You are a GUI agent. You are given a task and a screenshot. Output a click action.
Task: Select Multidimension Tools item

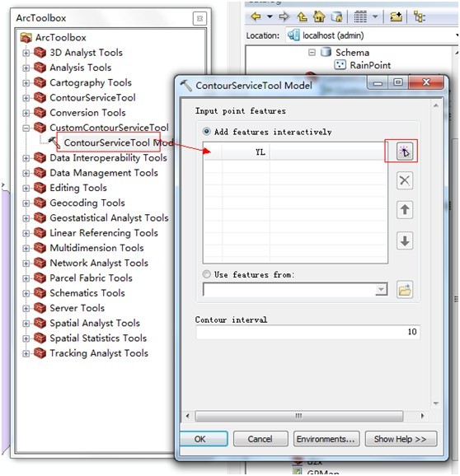96,248
